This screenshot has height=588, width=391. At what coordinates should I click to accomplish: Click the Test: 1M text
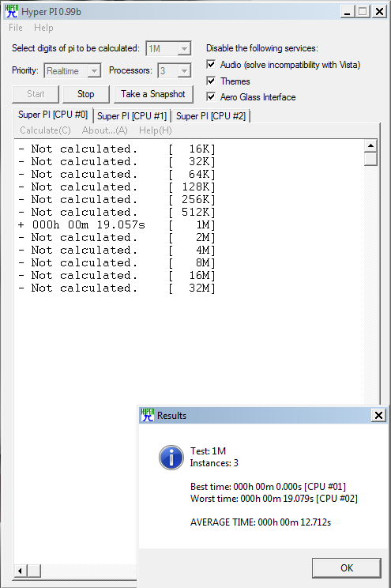(x=208, y=450)
